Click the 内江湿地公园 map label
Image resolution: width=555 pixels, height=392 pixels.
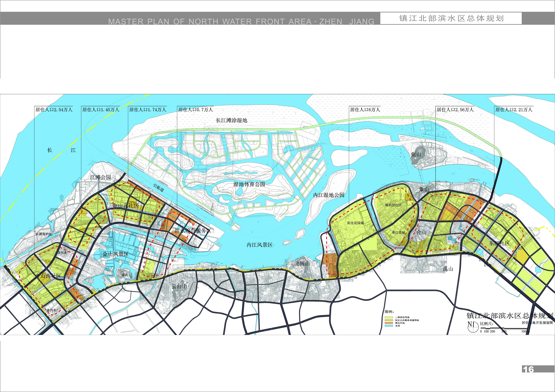[x=329, y=195]
